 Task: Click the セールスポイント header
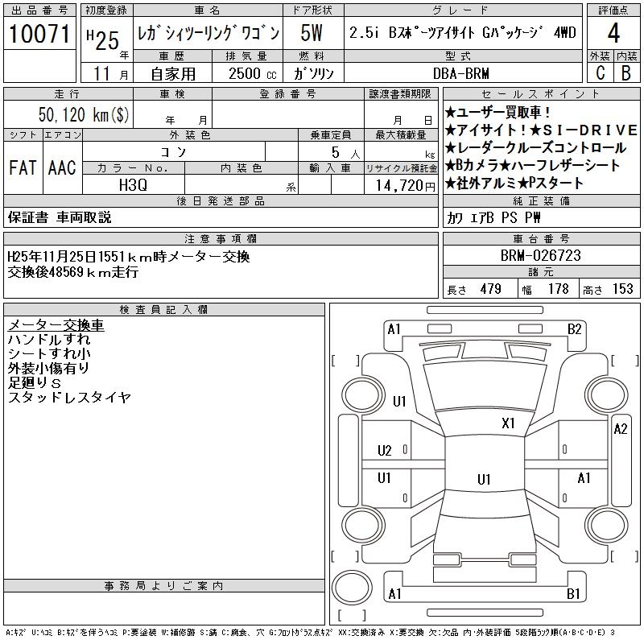coord(541,94)
